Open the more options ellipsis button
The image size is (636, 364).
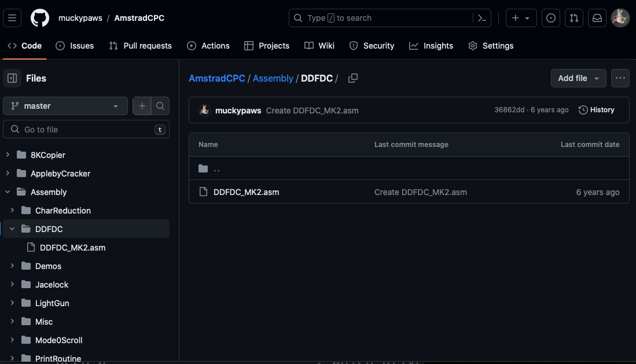click(x=620, y=78)
